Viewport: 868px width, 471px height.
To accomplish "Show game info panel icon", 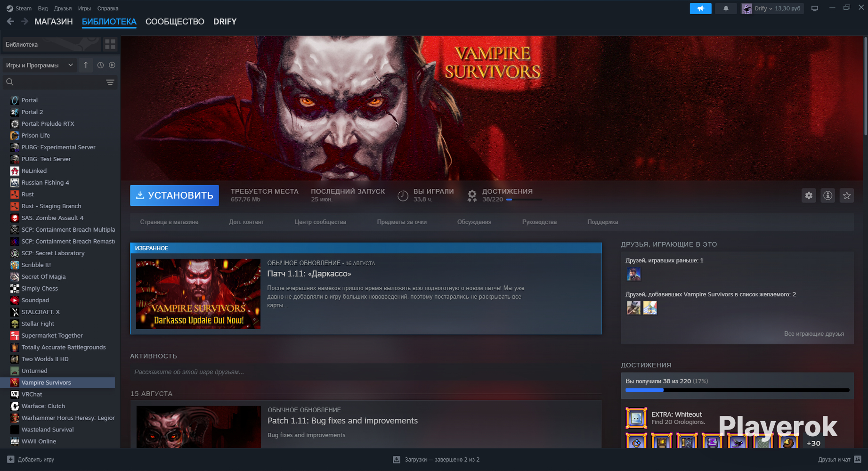I will [x=827, y=195].
